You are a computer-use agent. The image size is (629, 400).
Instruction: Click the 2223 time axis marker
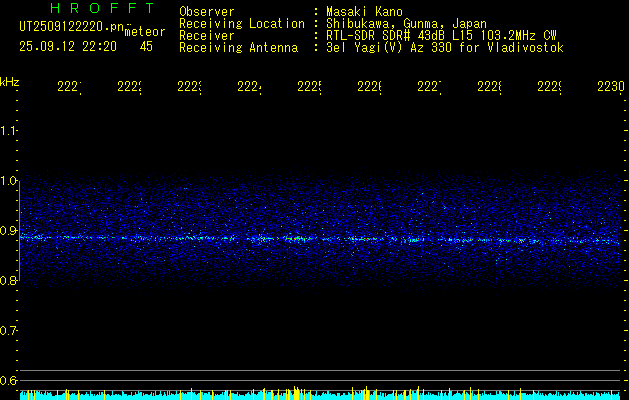[x=189, y=87]
